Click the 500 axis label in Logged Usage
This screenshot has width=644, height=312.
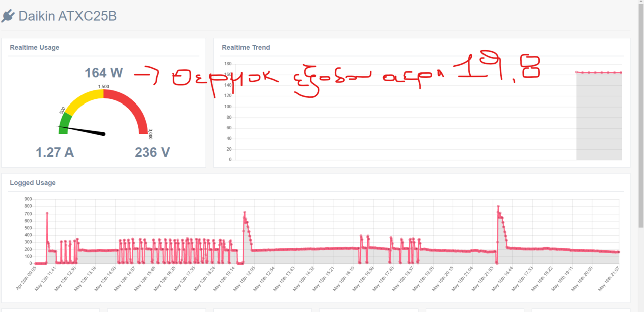click(28, 228)
